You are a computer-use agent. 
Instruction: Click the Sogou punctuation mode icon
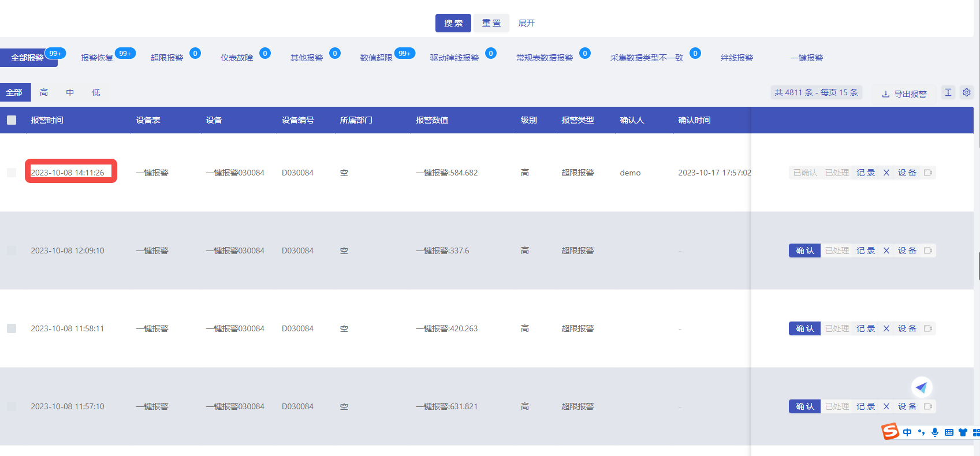point(921,432)
